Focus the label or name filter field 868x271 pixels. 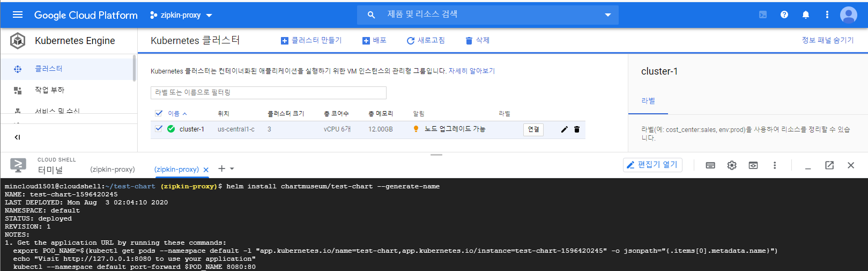(268, 92)
